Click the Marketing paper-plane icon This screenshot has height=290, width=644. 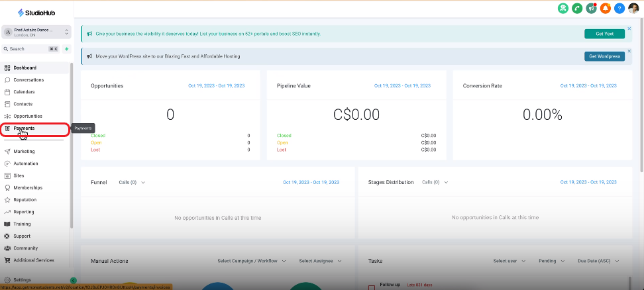[x=7, y=152]
